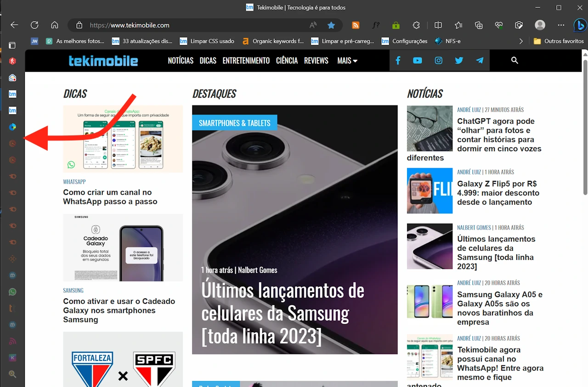Switch to the house icon vertical tab
The height and width of the screenshot is (387, 588).
(12, 78)
